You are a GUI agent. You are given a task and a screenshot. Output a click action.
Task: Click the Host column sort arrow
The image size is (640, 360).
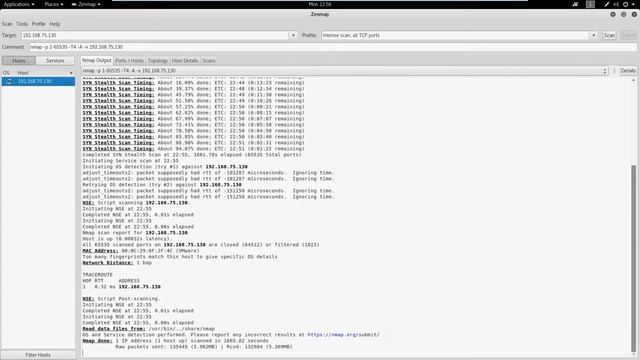(71, 73)
